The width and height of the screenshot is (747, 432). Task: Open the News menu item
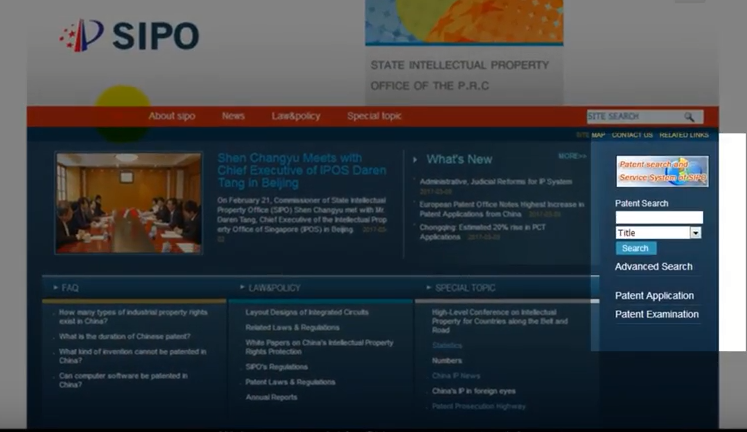pos(233,116)
